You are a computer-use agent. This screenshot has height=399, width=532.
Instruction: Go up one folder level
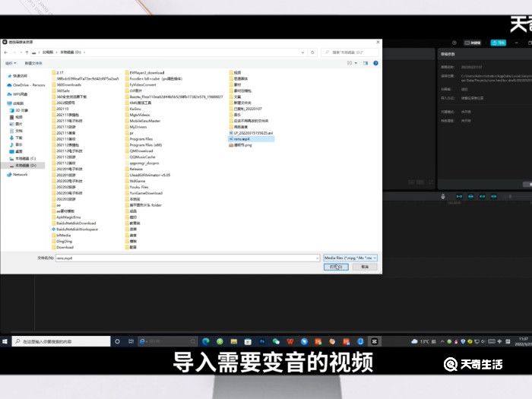tap(27, 52)
